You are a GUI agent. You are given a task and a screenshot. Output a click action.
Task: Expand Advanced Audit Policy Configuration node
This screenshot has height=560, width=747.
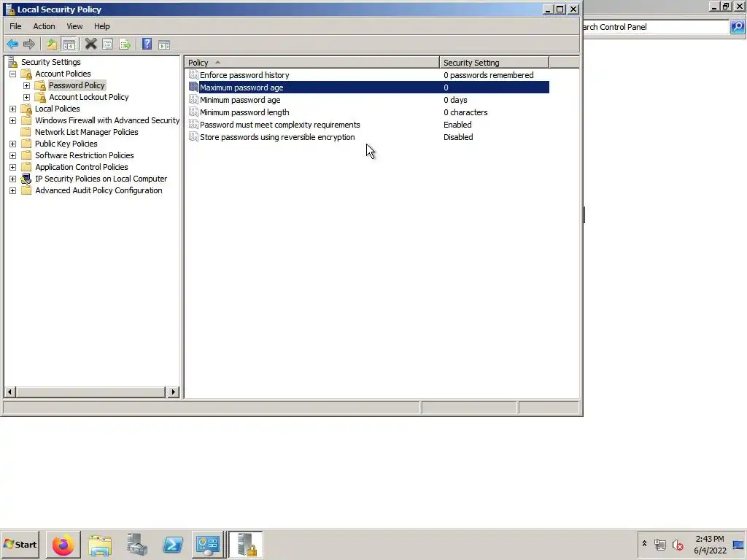(13, 190)
